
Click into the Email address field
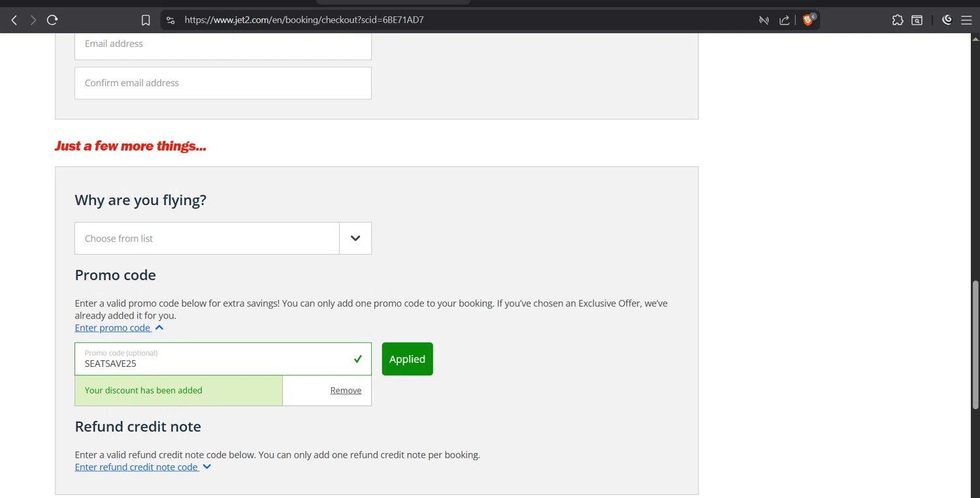pos(223,44)
